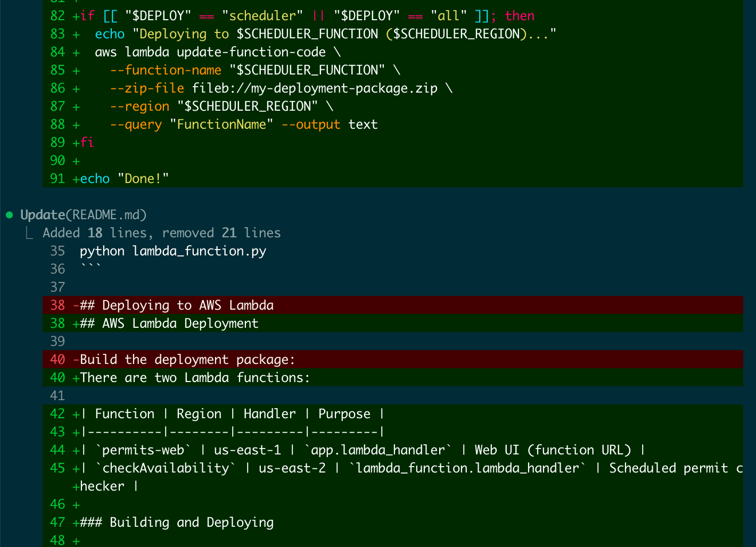Click the empty added line 90 number
This screenshot has width=756, height=547.
tap(57, 161)
